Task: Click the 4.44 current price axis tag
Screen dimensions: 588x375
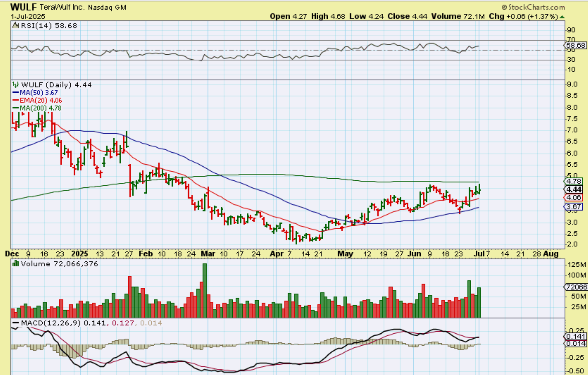Action: point(574,190)
